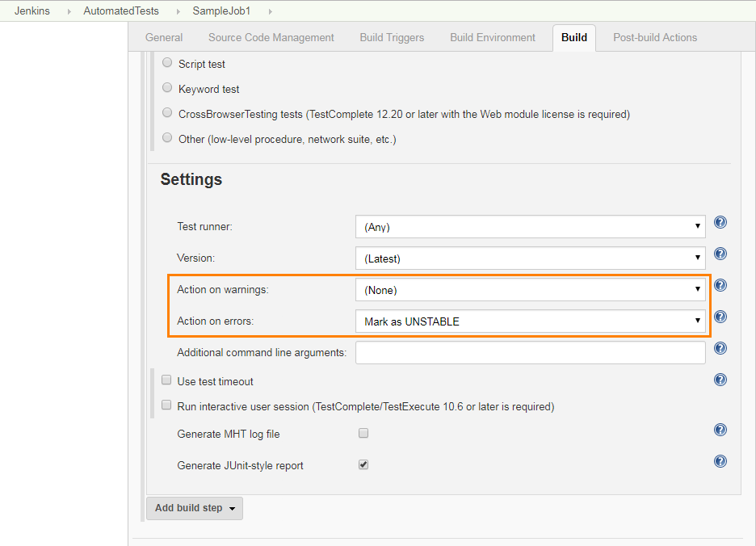Viewport: 756px width, 546px height.
Task: Enable Run interactive user session checkbox
Action: coord(166,405)
